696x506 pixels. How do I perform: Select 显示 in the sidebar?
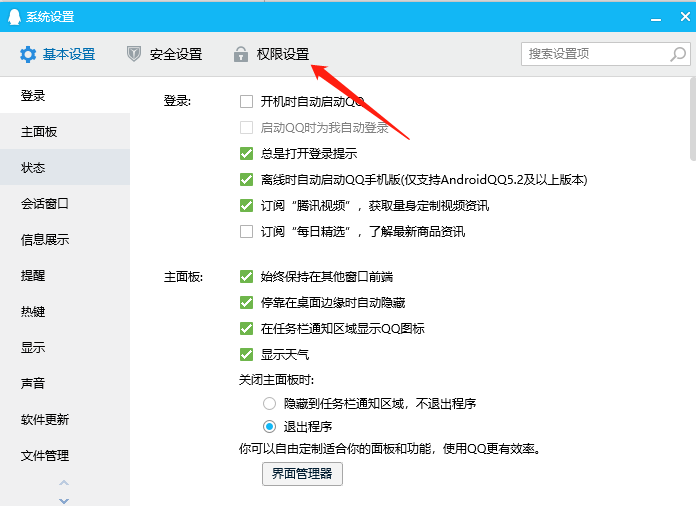(65, 347)
